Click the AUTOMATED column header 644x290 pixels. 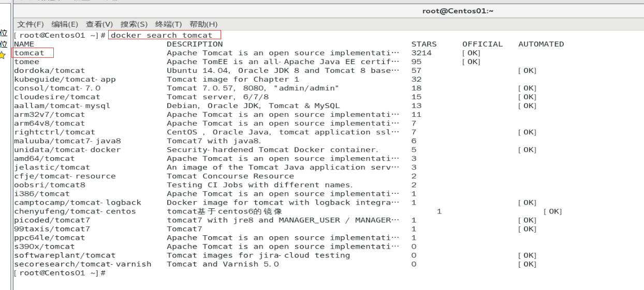541,44
